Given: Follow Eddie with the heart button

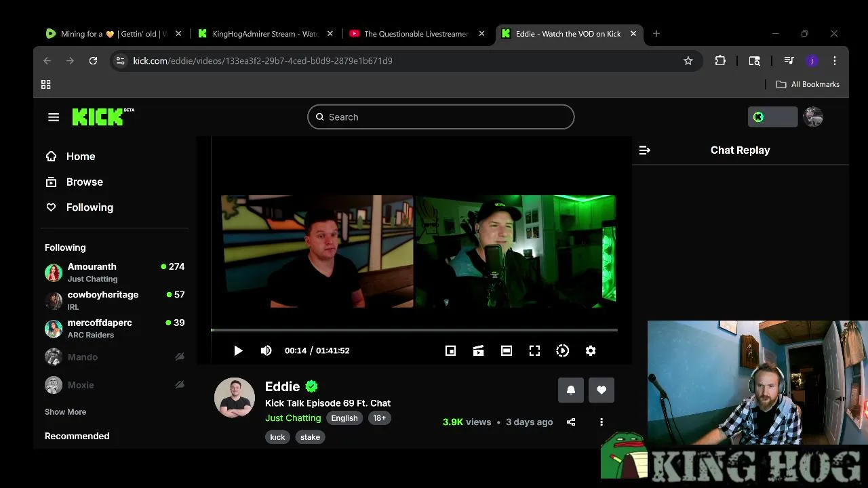Looking at the screenshot, I should pyautogui.click(x=601, y=390).
